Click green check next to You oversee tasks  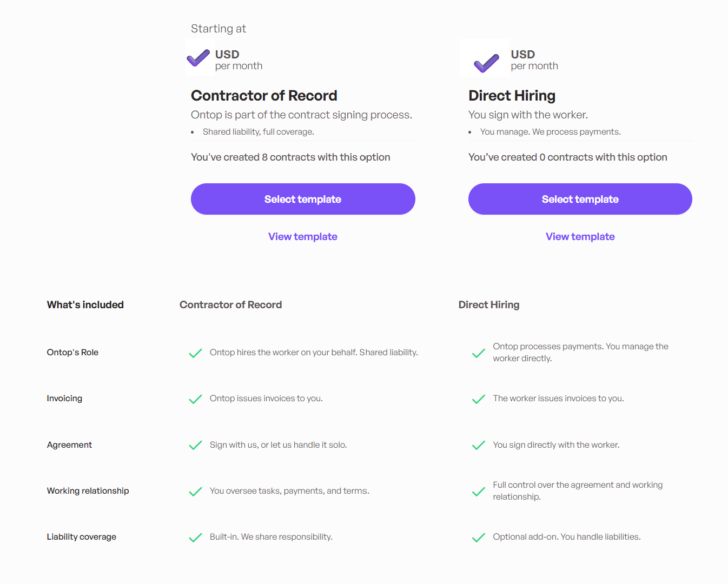click(195, 492)
